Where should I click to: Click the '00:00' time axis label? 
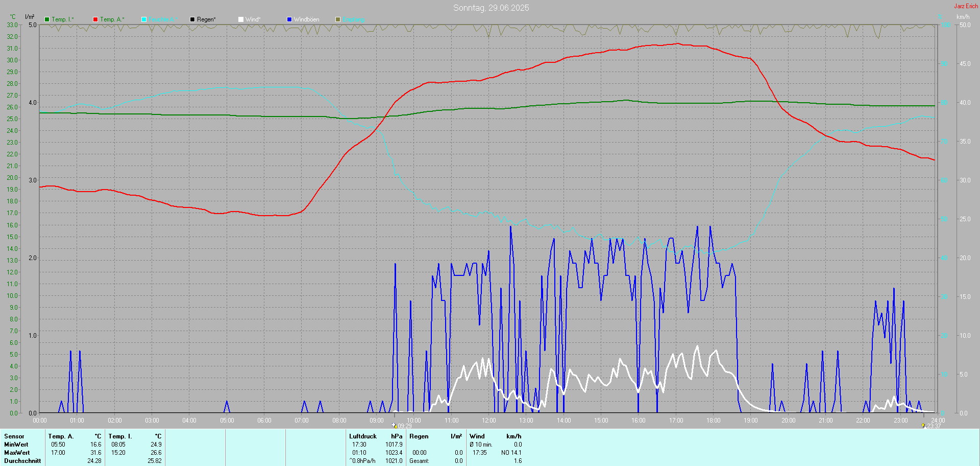tap(40, 421)
